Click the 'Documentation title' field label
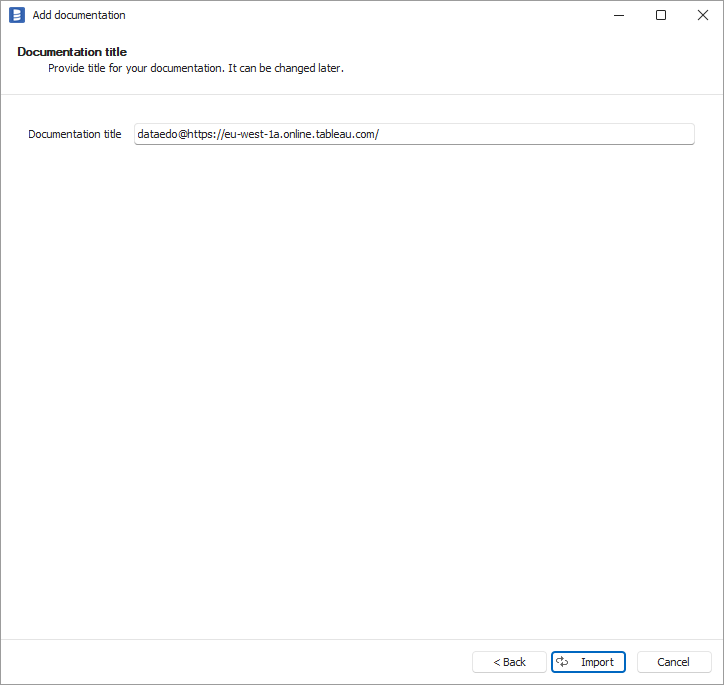 [75, 134]
